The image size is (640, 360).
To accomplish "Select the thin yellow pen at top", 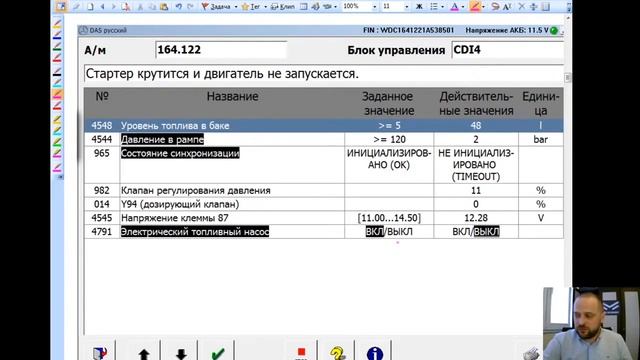I will (57, 24).
